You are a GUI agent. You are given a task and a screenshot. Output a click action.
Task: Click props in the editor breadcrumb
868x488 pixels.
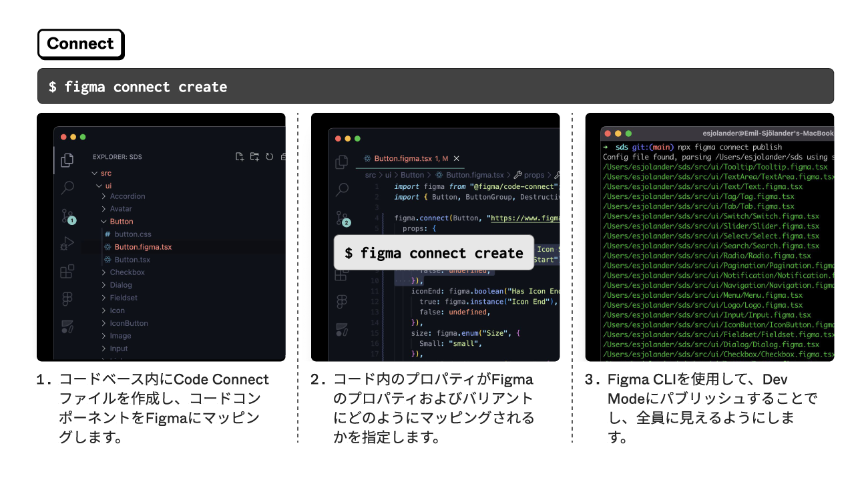coord(534,175)
